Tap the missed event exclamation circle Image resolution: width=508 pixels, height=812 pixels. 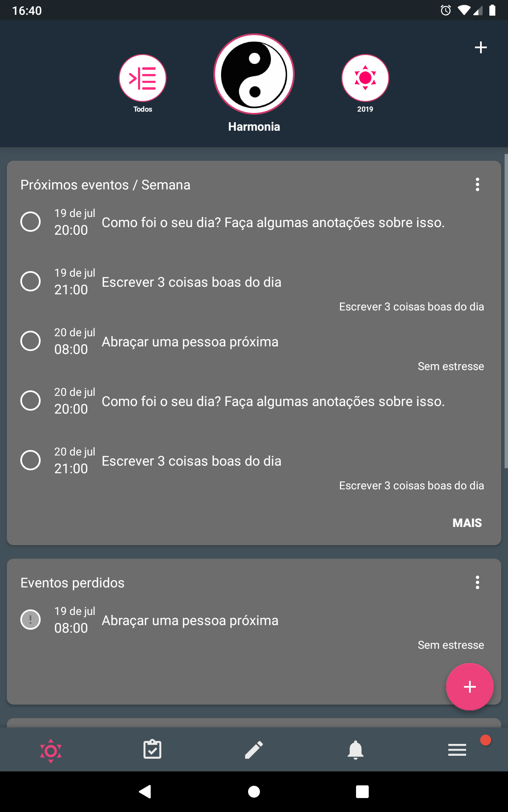point(30,620)
